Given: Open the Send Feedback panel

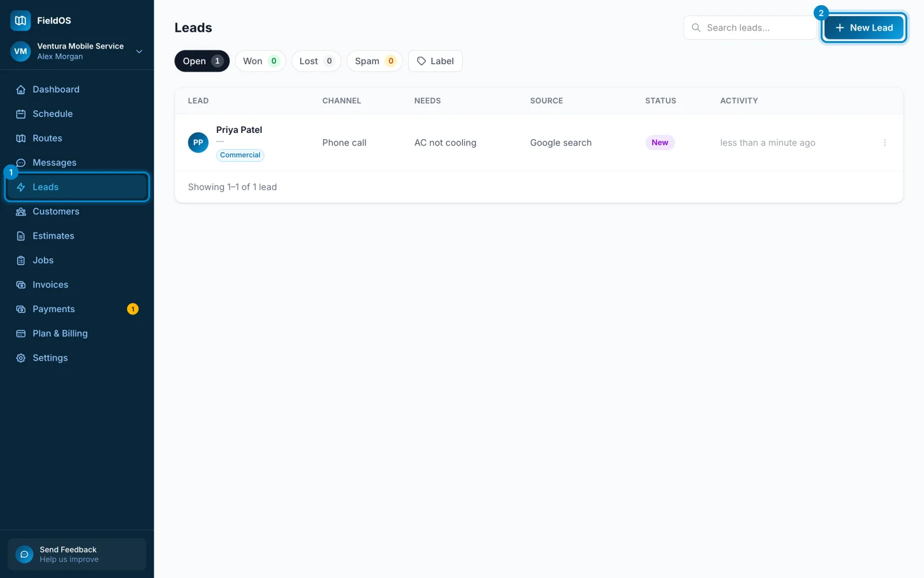Looking at the screenshot, I should click(77, 554).
